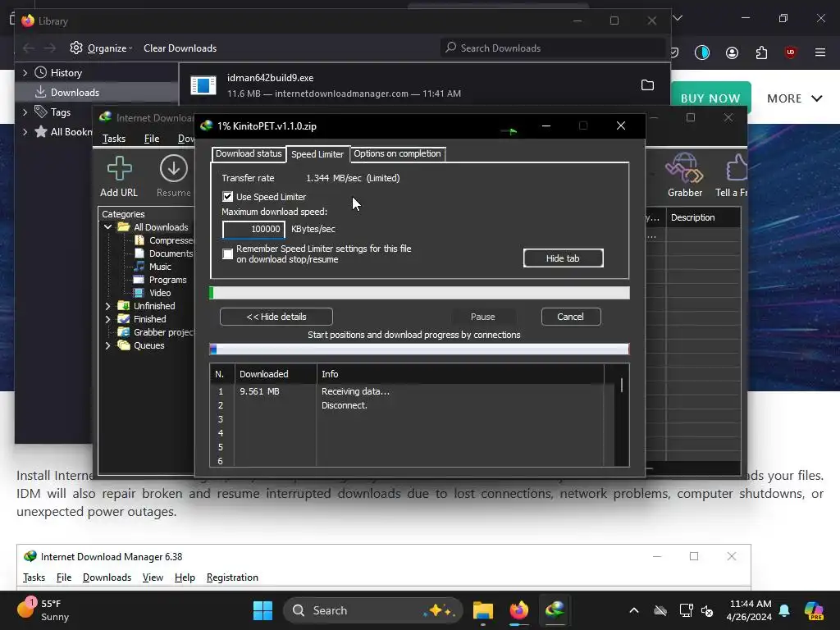This screenshot has height=630, width=840.
Task: Open the Tasks menu in IDM window
Action: [x=113, y=138]
